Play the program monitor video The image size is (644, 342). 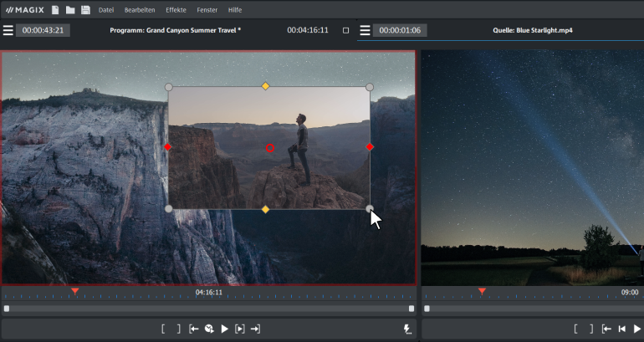(225, 329)
